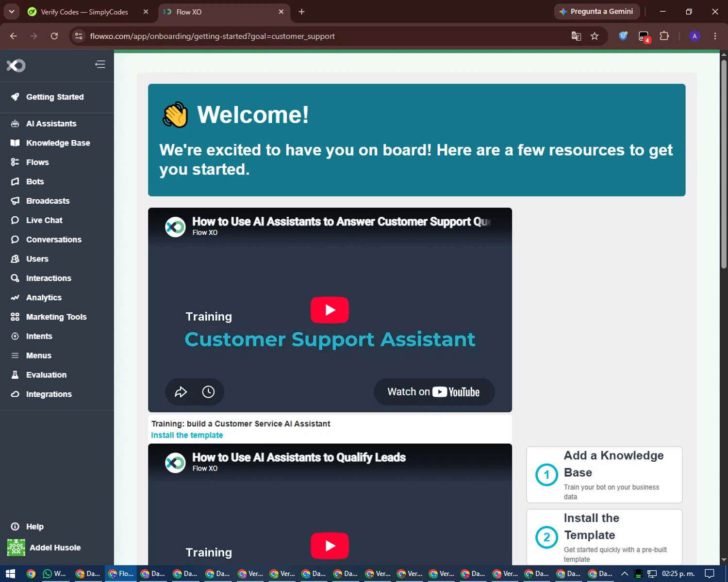Close the Flow XO tab
Viewport: 728px width, 582px height.
[x=281, y=12]
